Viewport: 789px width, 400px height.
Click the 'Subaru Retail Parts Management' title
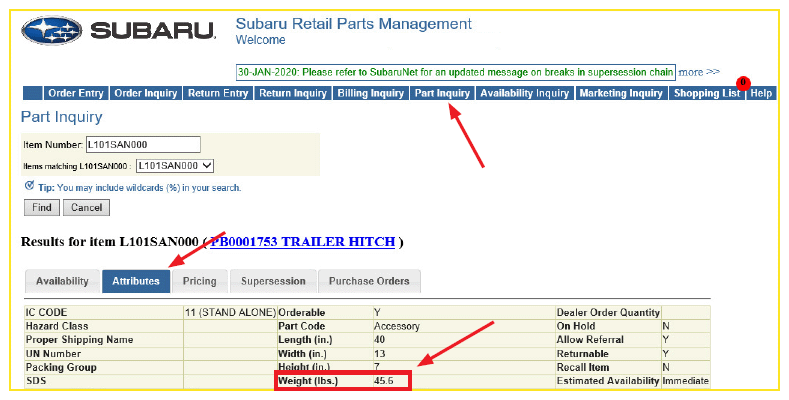pos(354,24)
